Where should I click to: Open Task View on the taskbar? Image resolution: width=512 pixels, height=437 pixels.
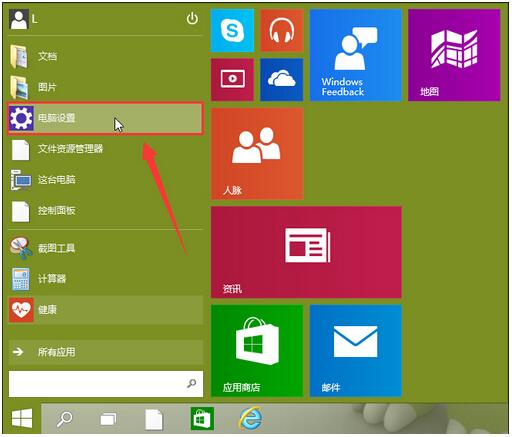[108, 419]
